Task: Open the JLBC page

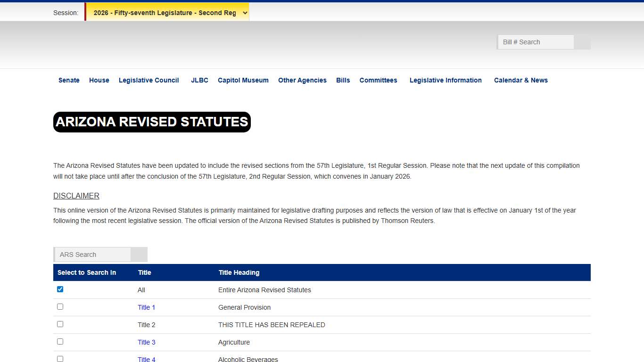Action: (199, 80)
